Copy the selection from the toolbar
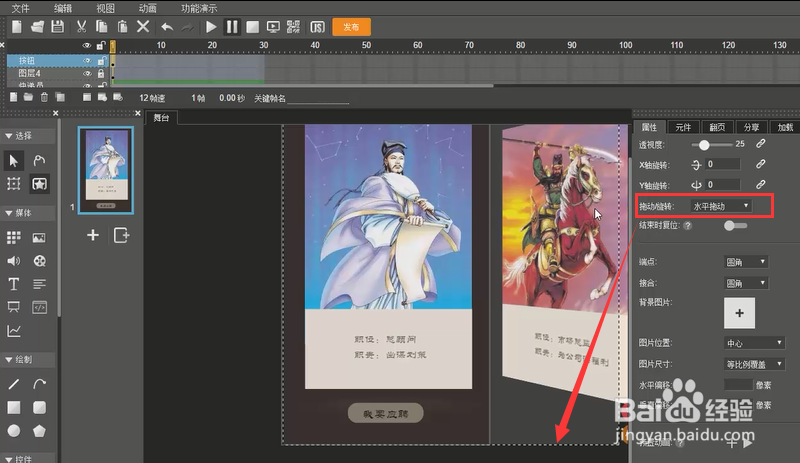This screenshot has height=463, width=800. tap(102, 27)
